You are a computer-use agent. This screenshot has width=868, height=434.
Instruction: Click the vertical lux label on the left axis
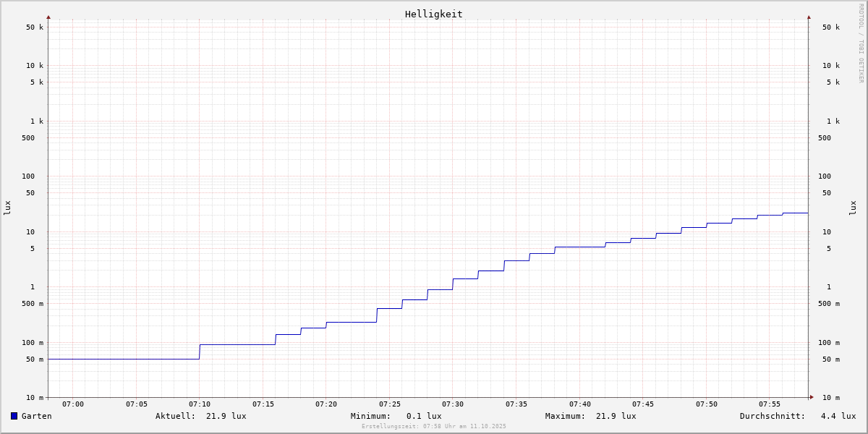click(x=7, y=208)
